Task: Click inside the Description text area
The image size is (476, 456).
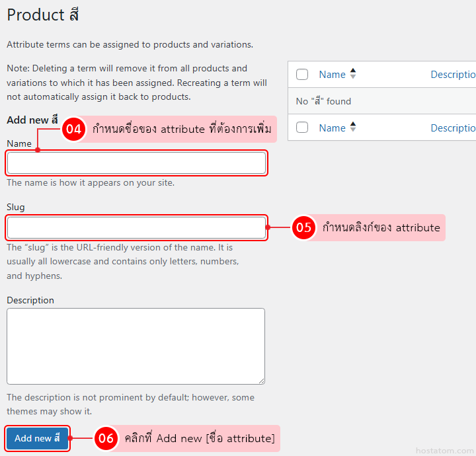Action: (136, 346)
